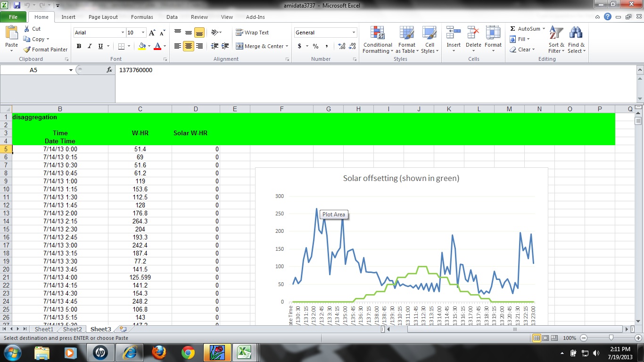Apply the Percent style format
This screenshot has width=644, height=362.
315,46
